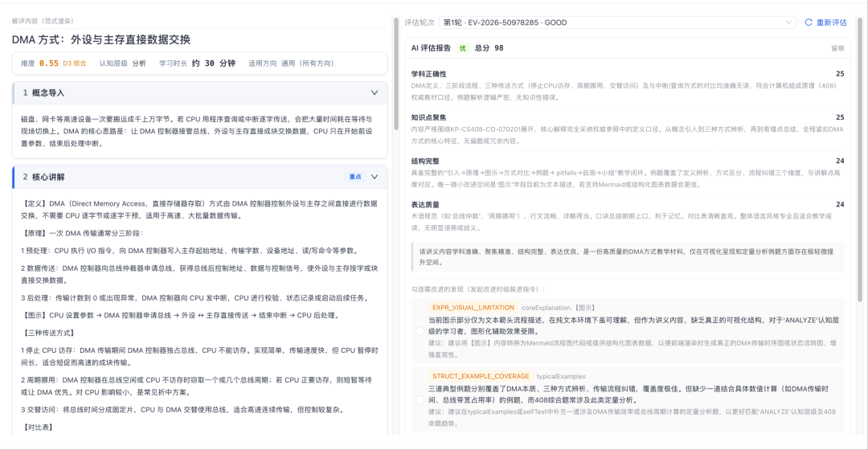Image resolution: width=868 pixels, height=450 pixels.
Task: Click the 约 30 分钟 study duration
Action: click(x=214, y=63)
